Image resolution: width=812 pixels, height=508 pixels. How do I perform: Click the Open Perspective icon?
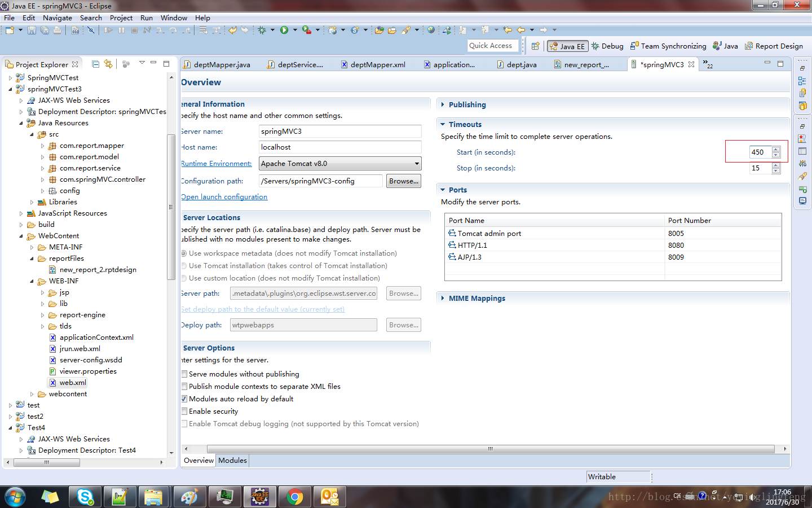click(536, 46)
